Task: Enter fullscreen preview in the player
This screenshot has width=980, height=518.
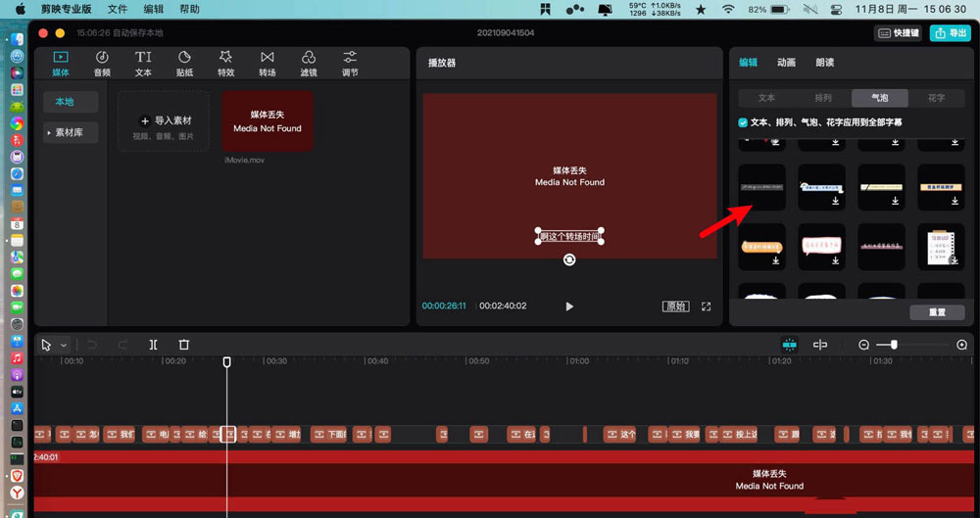Action: (x=706, y=306)
